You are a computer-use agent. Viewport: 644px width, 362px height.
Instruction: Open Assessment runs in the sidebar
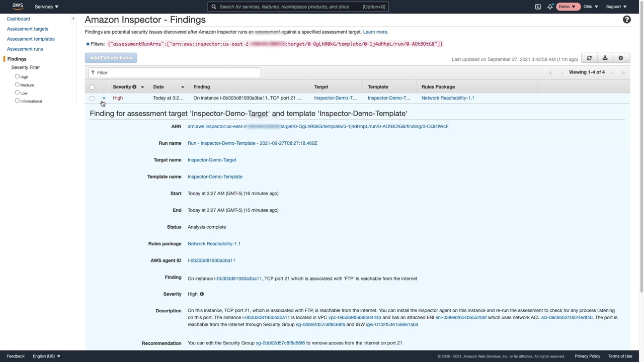pyautogui.click(x=25, y=49)
